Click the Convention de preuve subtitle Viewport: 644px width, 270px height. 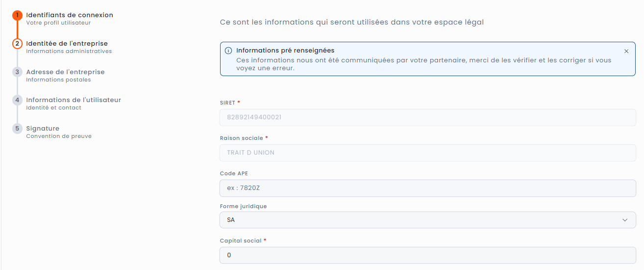[59, 136]
